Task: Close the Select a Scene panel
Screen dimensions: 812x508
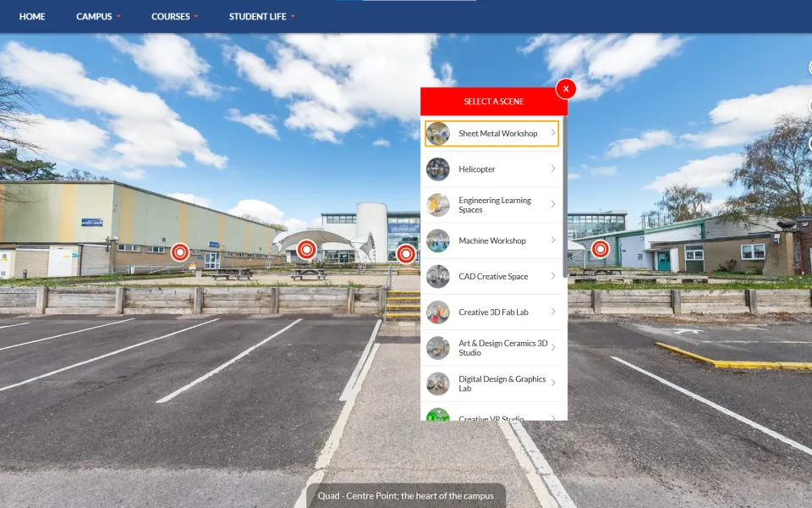Action: tap(566, 89)
